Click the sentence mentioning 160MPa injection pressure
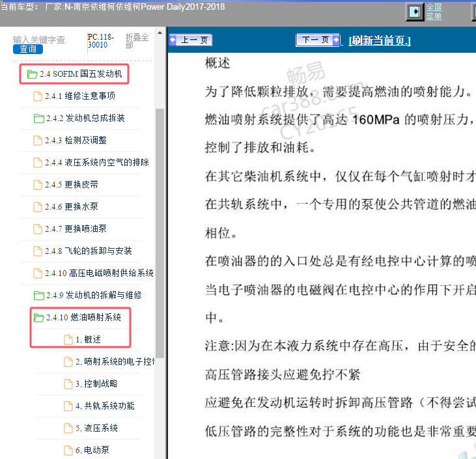This screenshot has height=459, width=476. click(341, 120)
